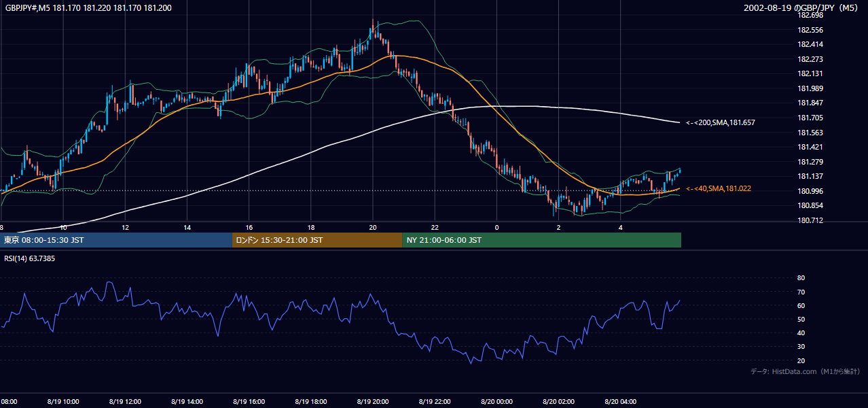Click price level 182.273 on axis
The height and width of the screenshot is (408, 868).
[810, 59]
